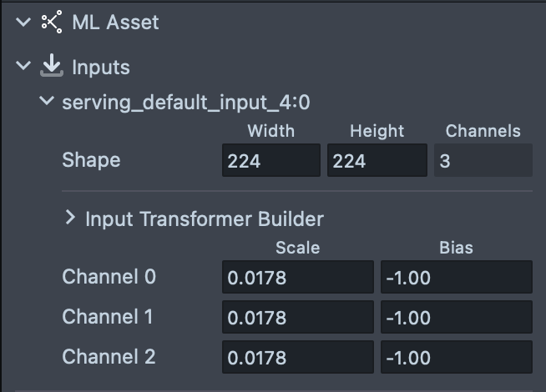Click the Shape row label
546x392 pixels.
pyautogui.click(x=91, y=160)
